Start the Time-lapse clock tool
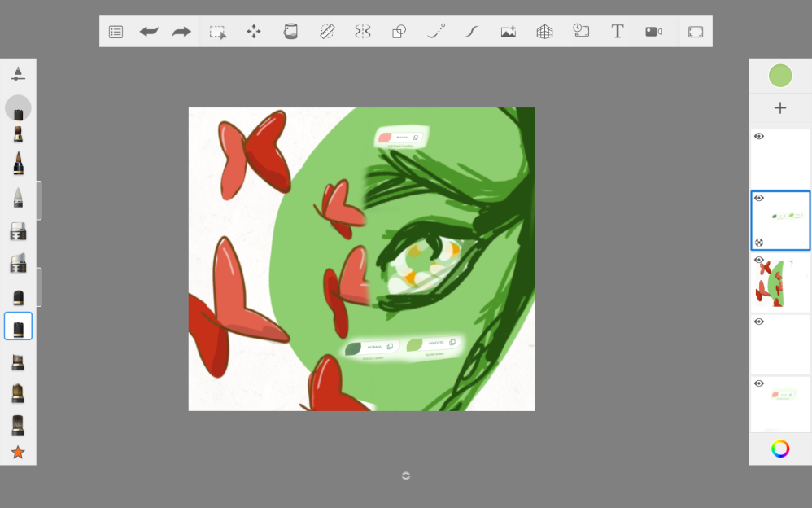The width and height of the screenshot is (812, 508). (581, 31)
